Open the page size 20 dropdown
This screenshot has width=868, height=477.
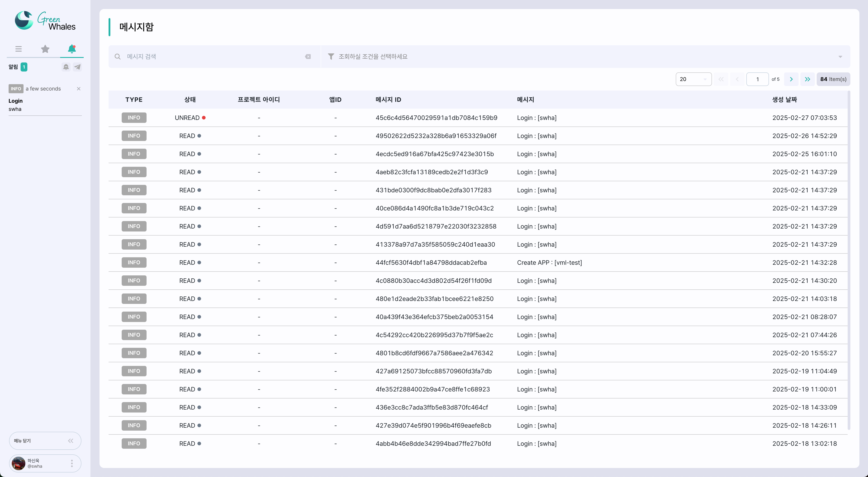693,79
